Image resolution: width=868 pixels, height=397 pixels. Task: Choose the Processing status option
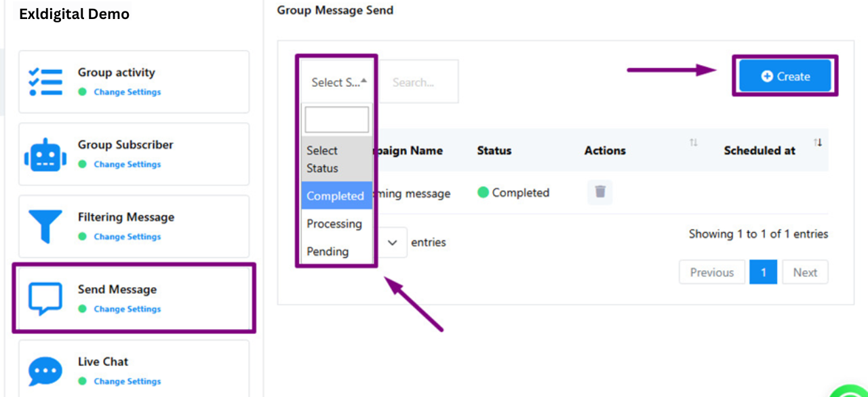(x=337, y=223)
